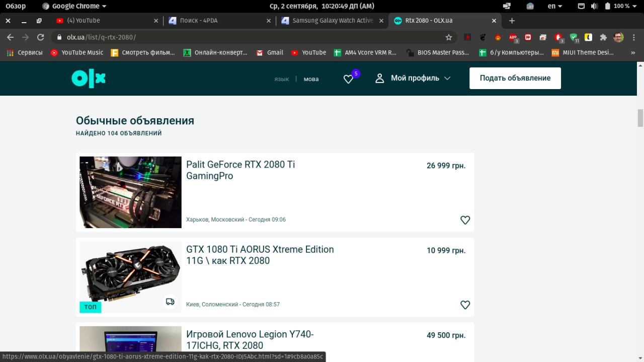
Task: Open GTX 1080 Ti AORUS Xtreme Edition listing
Action: tap(260, 255)
